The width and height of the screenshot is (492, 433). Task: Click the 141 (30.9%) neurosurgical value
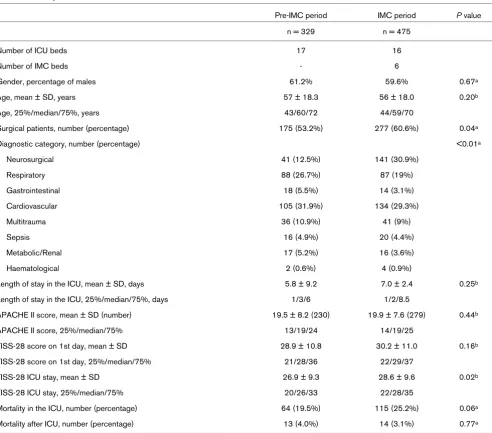click(396, 159)
